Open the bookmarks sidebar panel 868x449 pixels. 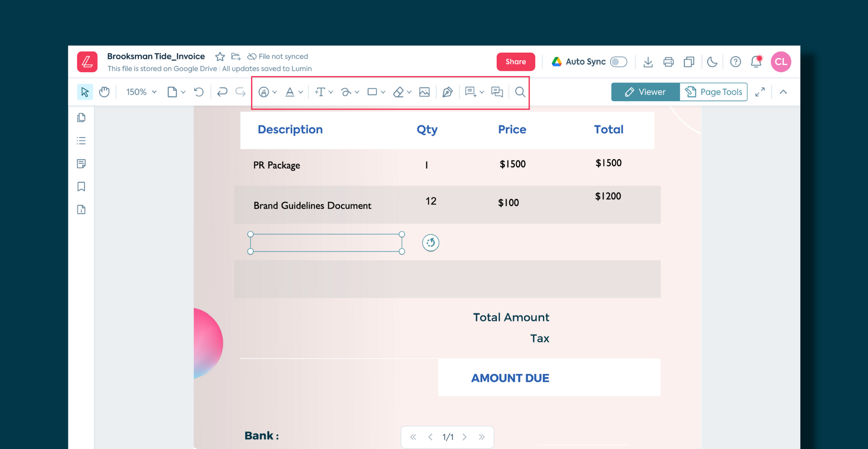pyautogui.click(x=81, y=186)
